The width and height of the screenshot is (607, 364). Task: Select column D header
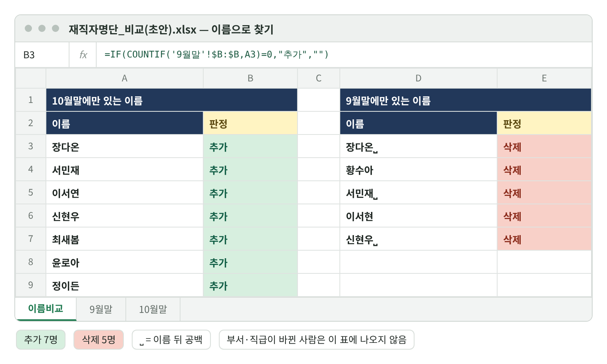point(419,78)
